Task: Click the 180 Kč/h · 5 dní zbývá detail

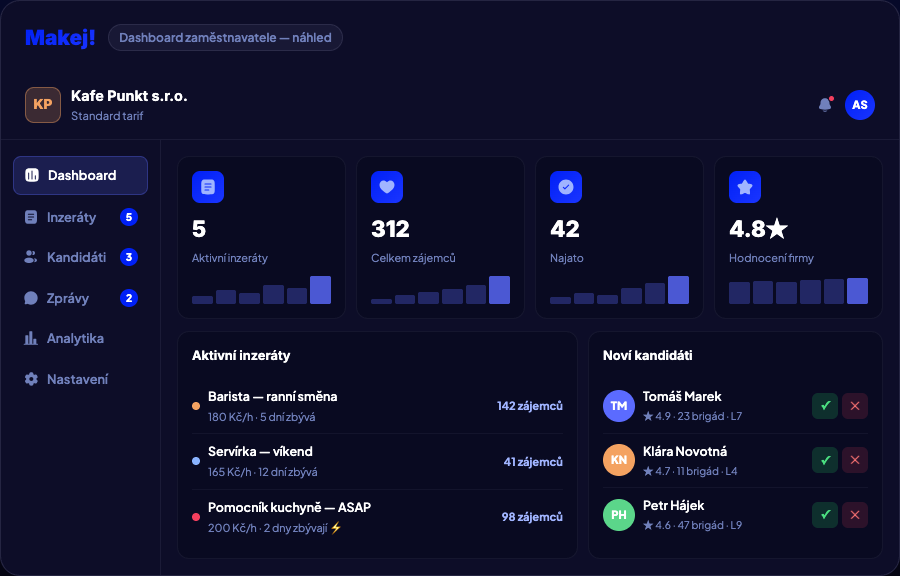Action: (x=262, y=417)
